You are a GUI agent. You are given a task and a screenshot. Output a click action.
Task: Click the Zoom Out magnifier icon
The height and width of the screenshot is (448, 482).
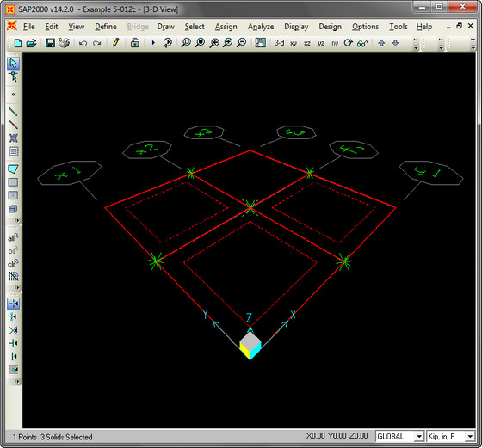tap(242, 43)
